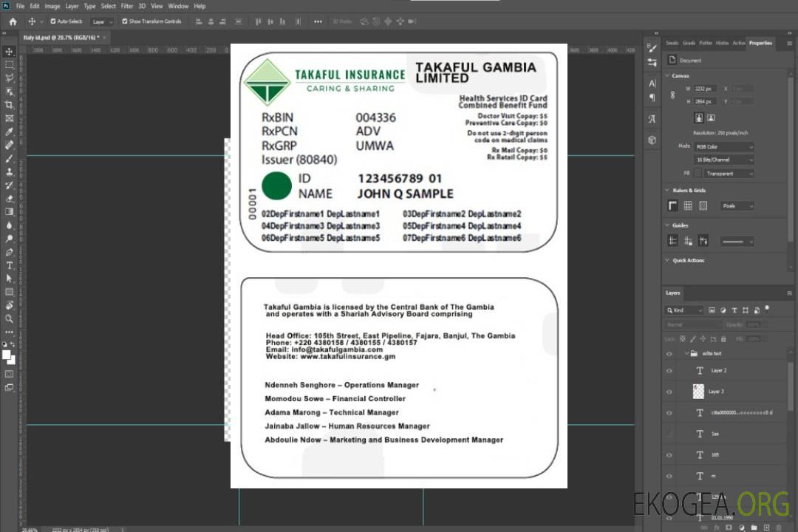Screen dimensions: 798x532
Task: Click the new group folder icon in Layers
Action: 754,528
